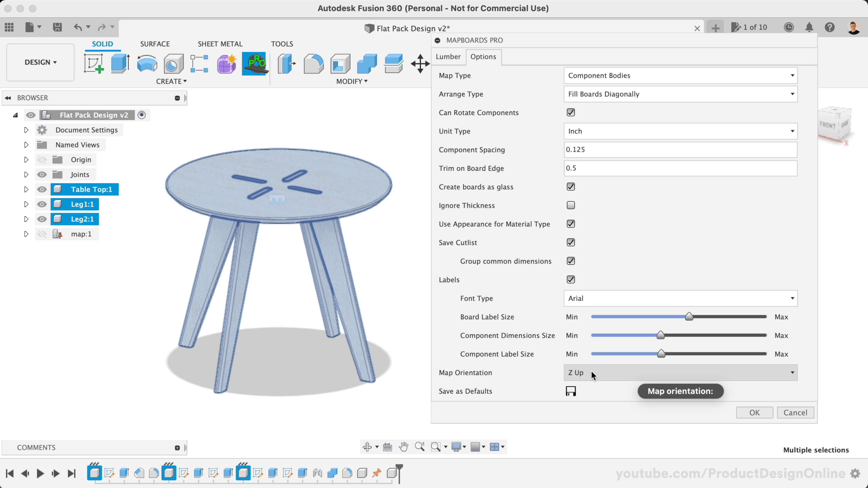Jump to timeline end
The image size is (868, 488).
click(x=71, y=474)
